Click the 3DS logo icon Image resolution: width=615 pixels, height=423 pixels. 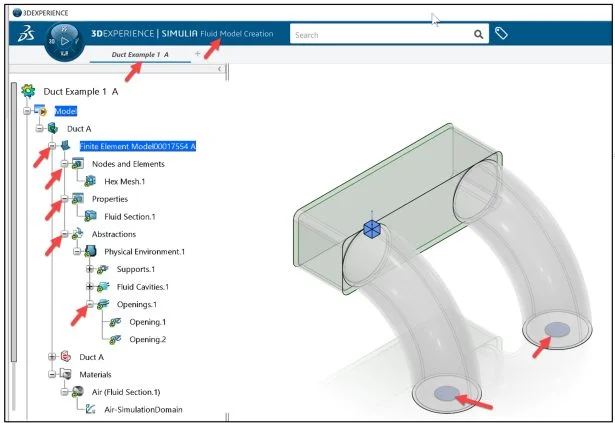(26, 34)
